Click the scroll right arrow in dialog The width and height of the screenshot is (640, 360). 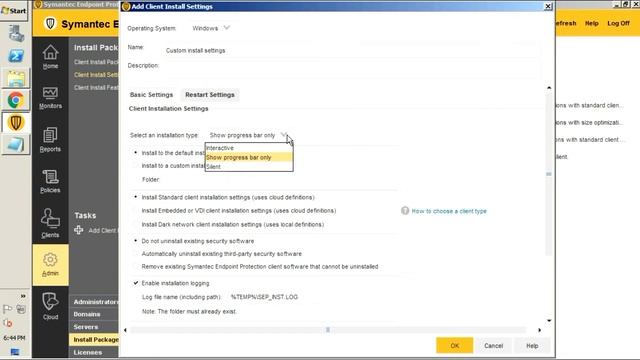click(x=540, y=330)
